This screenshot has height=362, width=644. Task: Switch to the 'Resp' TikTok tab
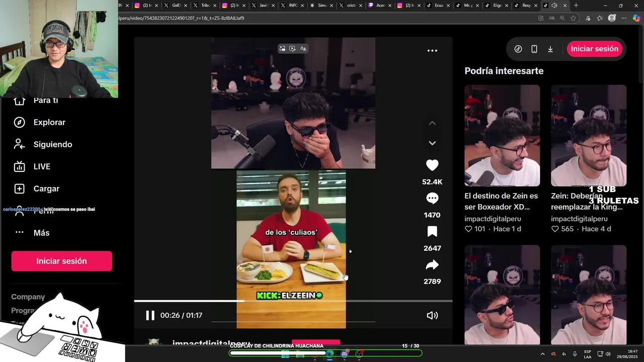pyautogui.click(x=524, y=6)
